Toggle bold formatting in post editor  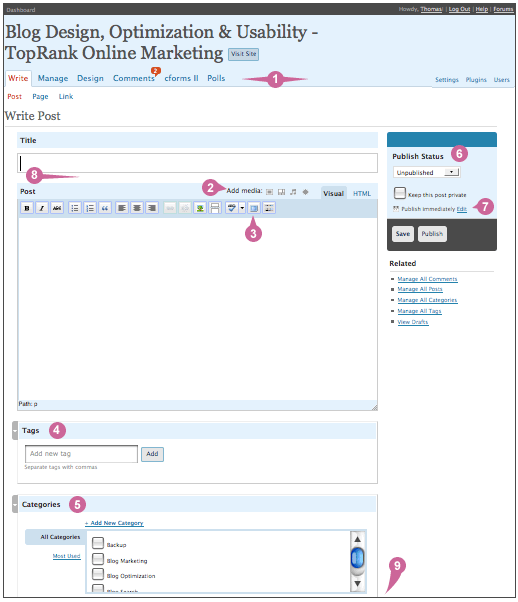[27, 208]
